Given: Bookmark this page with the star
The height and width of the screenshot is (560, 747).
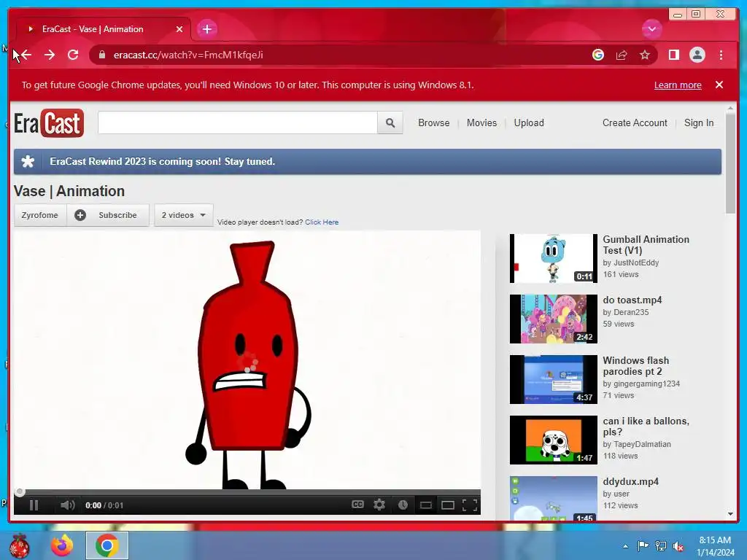Looking at the screenshot, I should (645, 55).
